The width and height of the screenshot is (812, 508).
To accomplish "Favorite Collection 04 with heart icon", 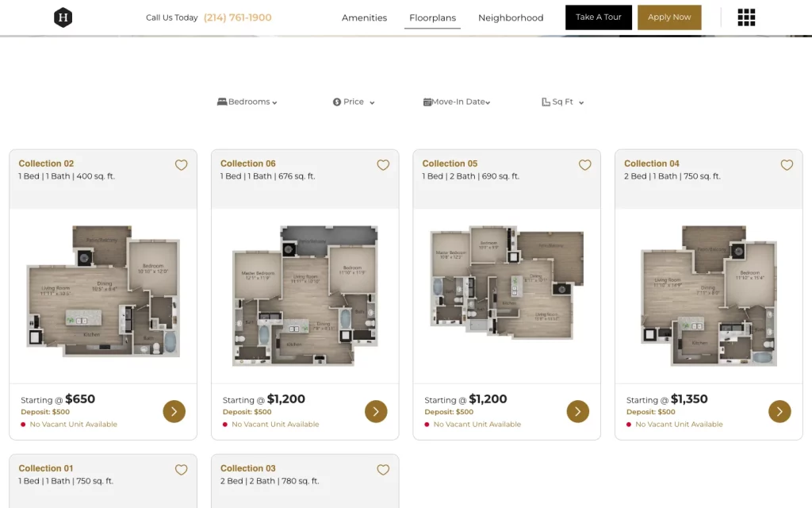I will point(787,165).
